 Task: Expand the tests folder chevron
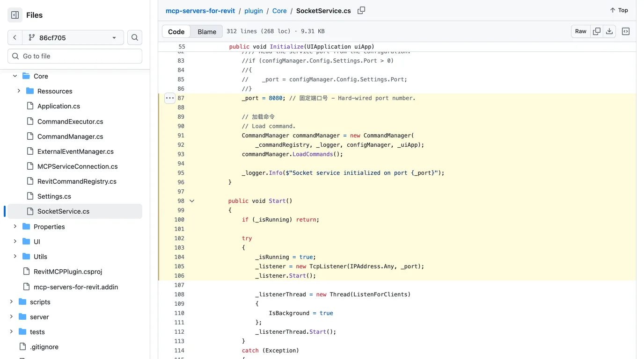11,331
